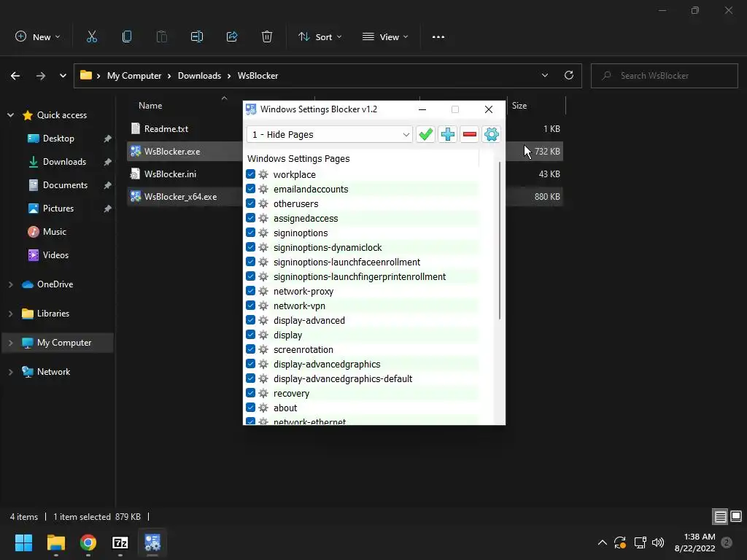Image resolution: width=747 pixels, height=560 pixels.
Task: Click the Delete trash icon in Explorer
Action: pyautogui.click(x=267, y=36)
